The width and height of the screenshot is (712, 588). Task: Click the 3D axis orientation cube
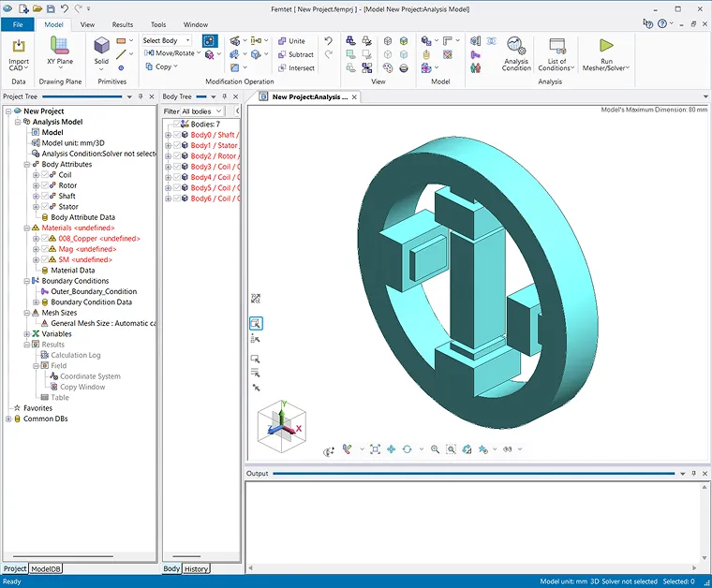(282, 426)
